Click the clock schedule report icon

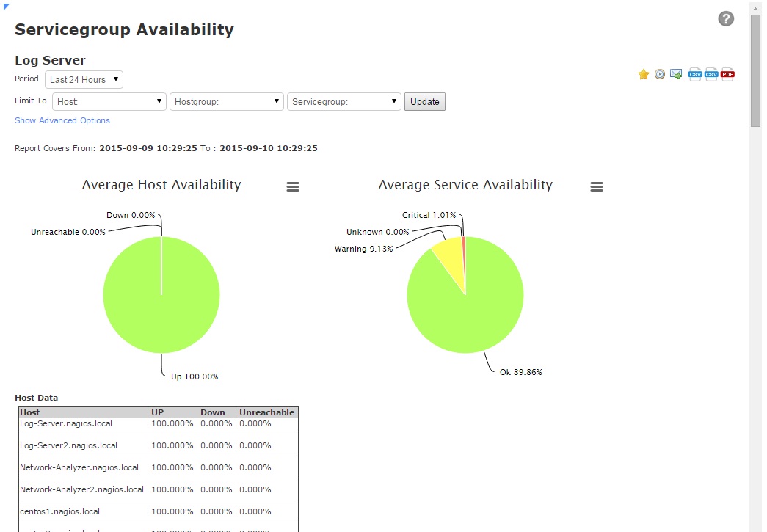tap(660, 74)
